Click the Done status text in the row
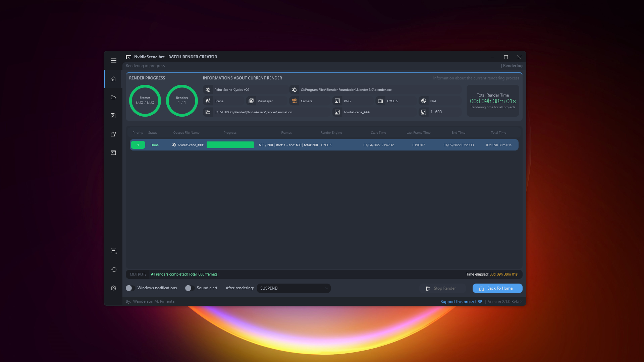The image size is (644, 362). point(155,145)
